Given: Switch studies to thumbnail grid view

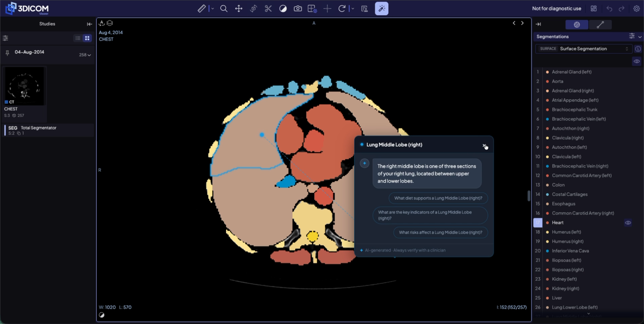Looking at the screenshot, I should click(87, 38).
